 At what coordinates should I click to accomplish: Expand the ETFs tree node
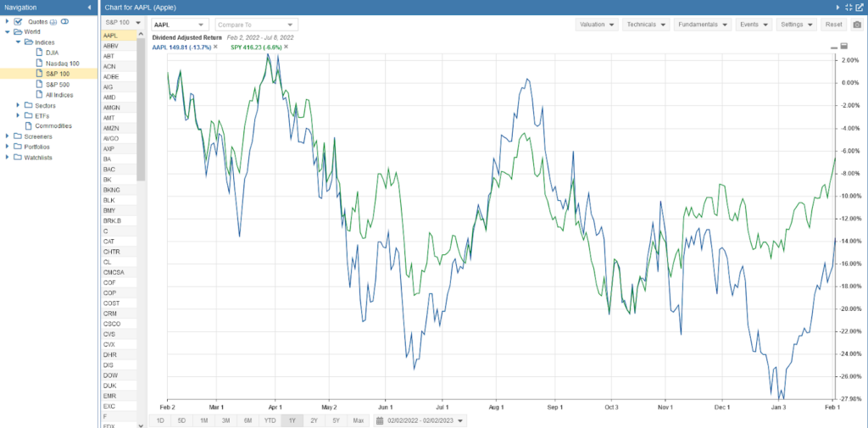click(x=18, y=116)
